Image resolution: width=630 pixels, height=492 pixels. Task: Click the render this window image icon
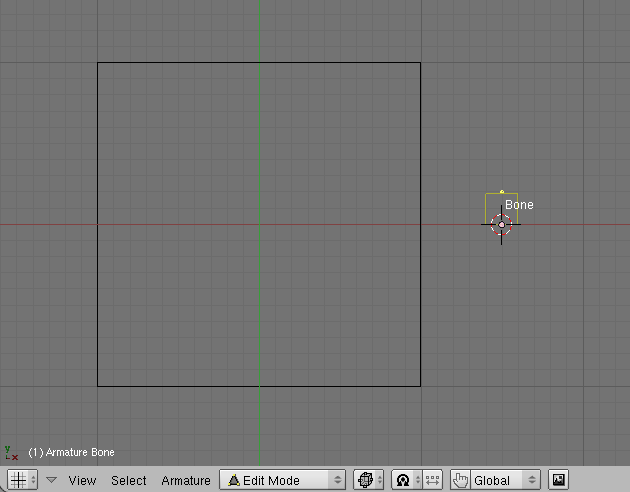[x=558, y=480]
